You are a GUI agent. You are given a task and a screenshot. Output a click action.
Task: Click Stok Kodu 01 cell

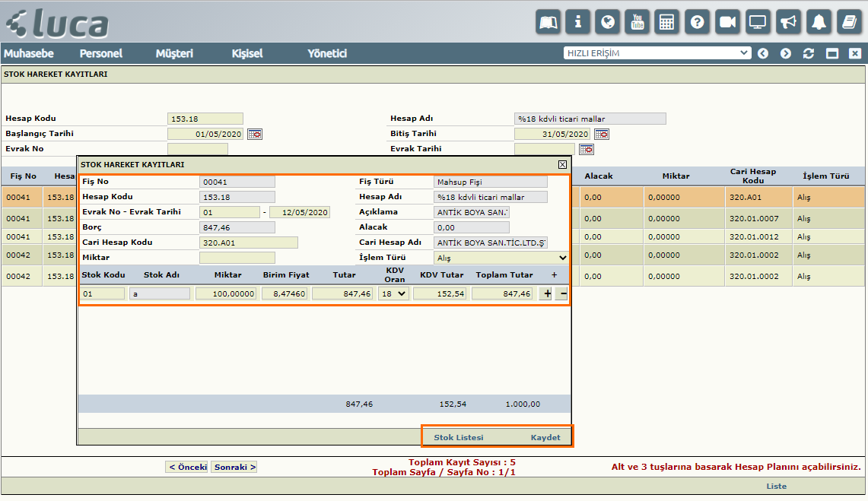(103, 293)
